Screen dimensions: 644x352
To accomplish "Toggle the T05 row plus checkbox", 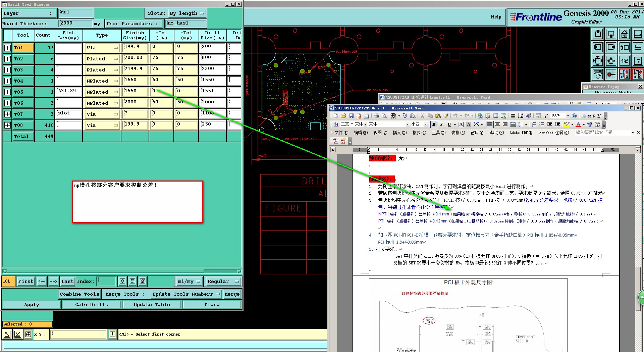I will click(7, 92).
